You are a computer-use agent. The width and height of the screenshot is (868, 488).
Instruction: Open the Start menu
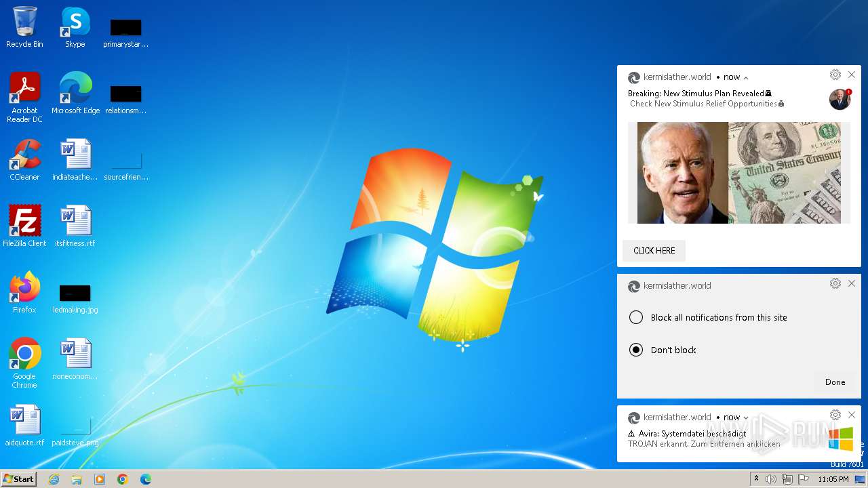click(19, 479)
